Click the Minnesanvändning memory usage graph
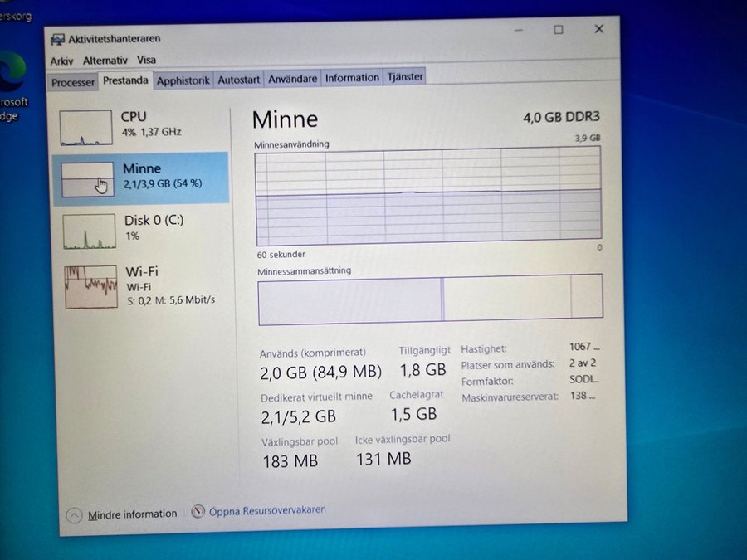 tap(428, 196)
